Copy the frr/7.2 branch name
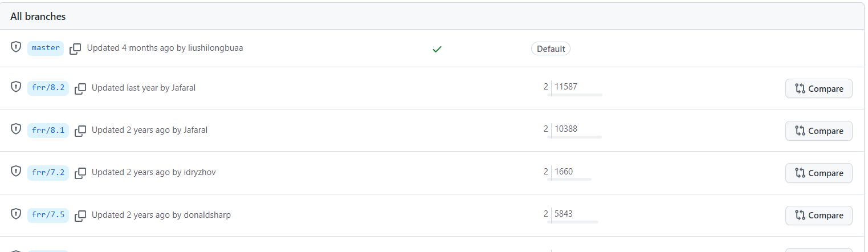The image size is (868, 252). point(80,173)
